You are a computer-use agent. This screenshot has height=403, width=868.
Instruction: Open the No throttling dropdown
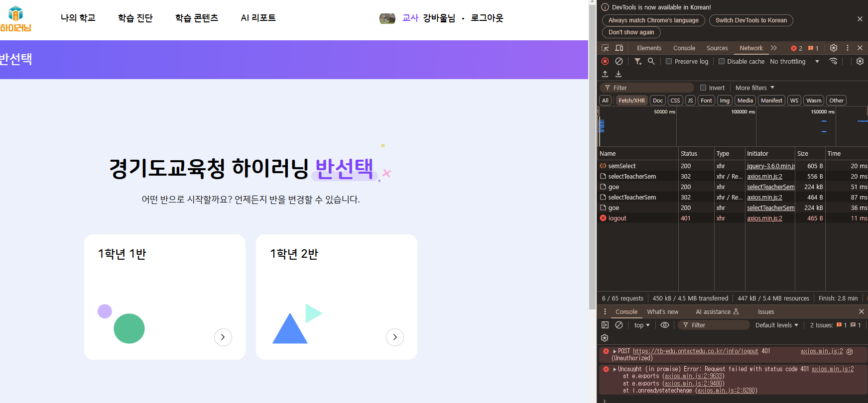[x=794, y=61]
